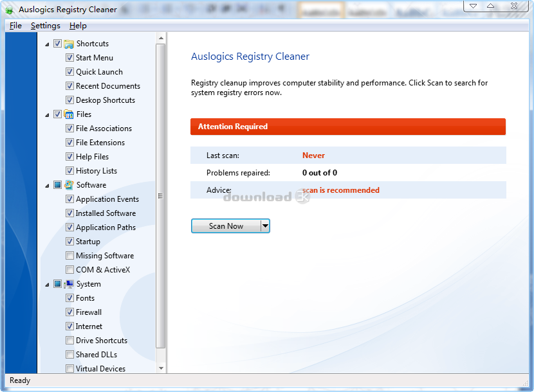Uncheck the File Extensions checkbox
This screenshot has height=392, width=534.
pos(69,143)
